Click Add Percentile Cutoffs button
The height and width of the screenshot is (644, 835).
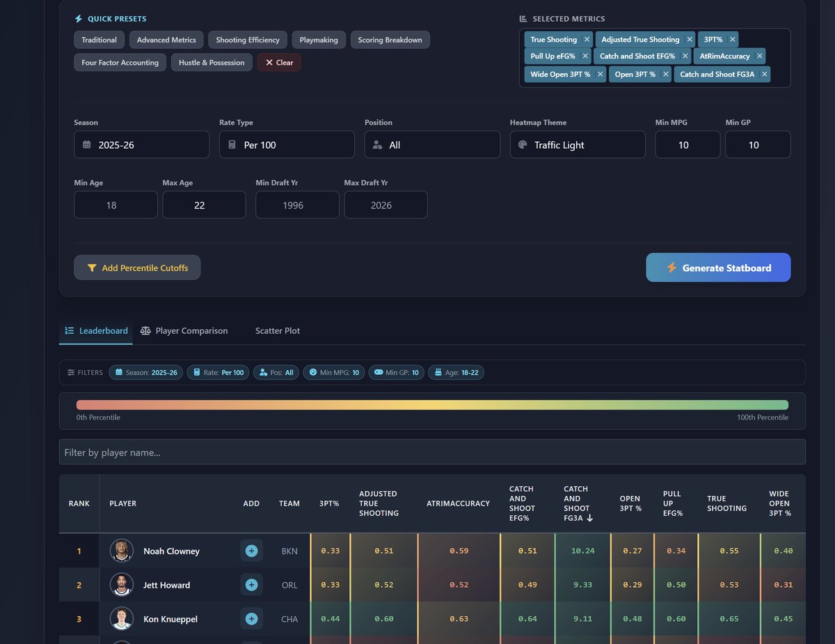(137, 268)
